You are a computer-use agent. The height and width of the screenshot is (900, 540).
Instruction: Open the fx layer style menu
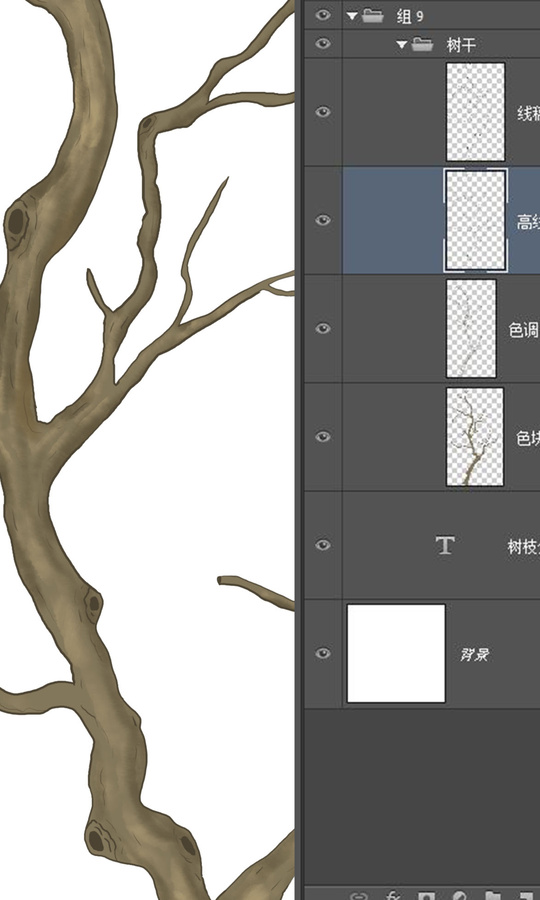393,896
